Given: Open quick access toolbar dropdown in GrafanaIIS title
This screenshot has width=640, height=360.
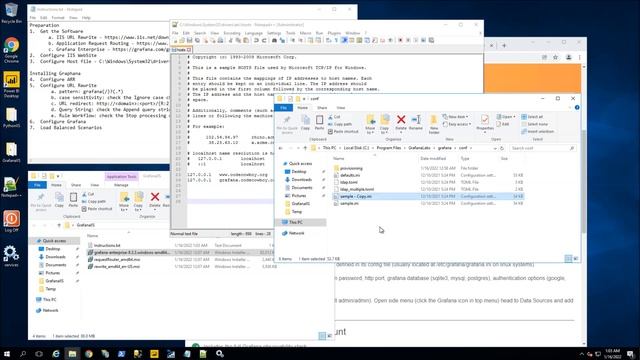Looking at the screenshot, I should pyautogui.click(x=58, y=176).
